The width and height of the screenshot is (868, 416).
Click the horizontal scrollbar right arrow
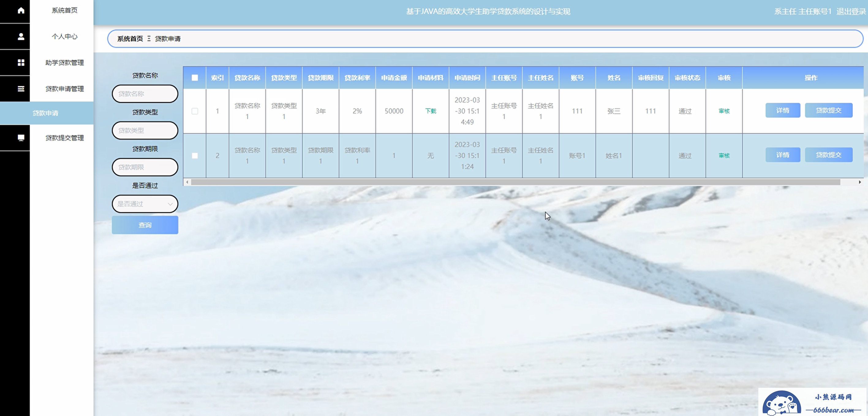click(x=859, y=182)
